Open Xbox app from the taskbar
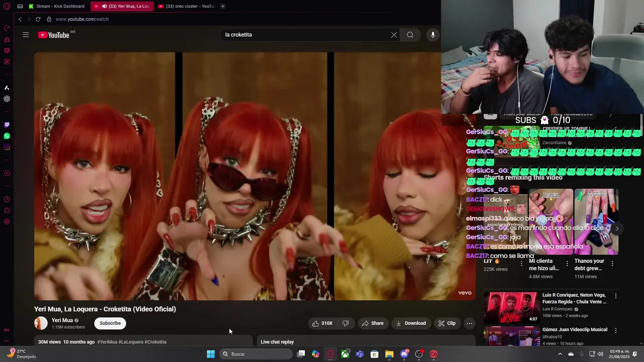The image size is (644, 362). click(x=345, y=354)
